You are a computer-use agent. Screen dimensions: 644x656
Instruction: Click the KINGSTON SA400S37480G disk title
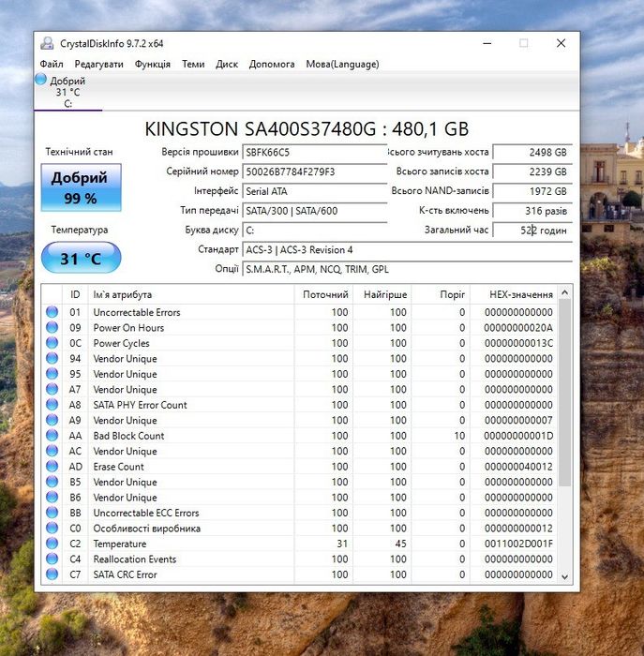tap(307, 129)
